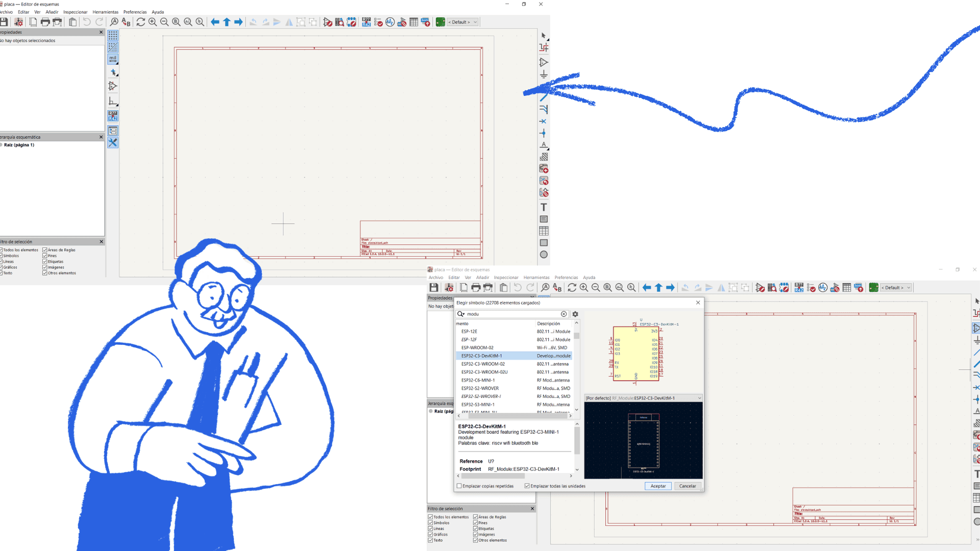The height and width of the screenshot is (551, 980).
Task: Toggle 'Otros elementos' filter in dialog window
Action: [x=475, y=540]
